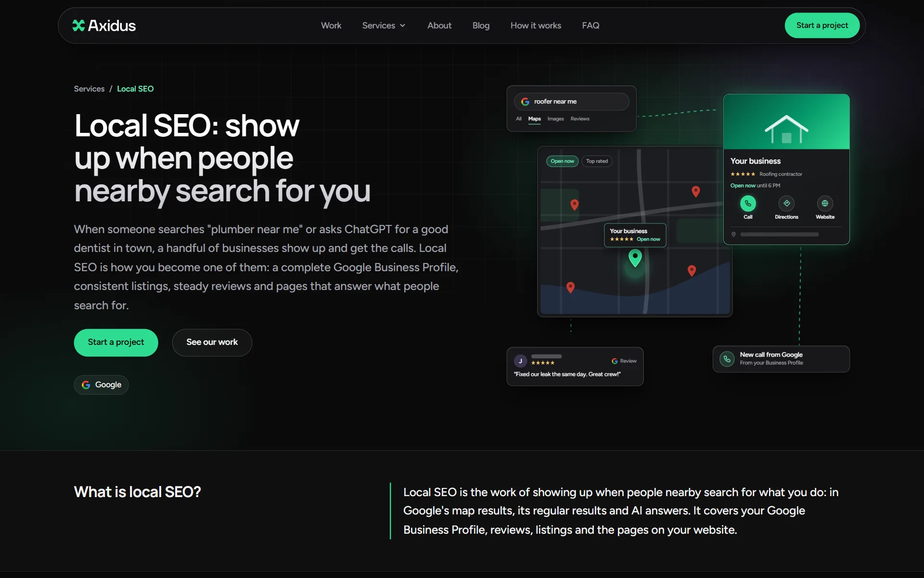924x578 pixels.
Task: Expand the Services dropdown chevron
Action: click(x=403, y=26)
